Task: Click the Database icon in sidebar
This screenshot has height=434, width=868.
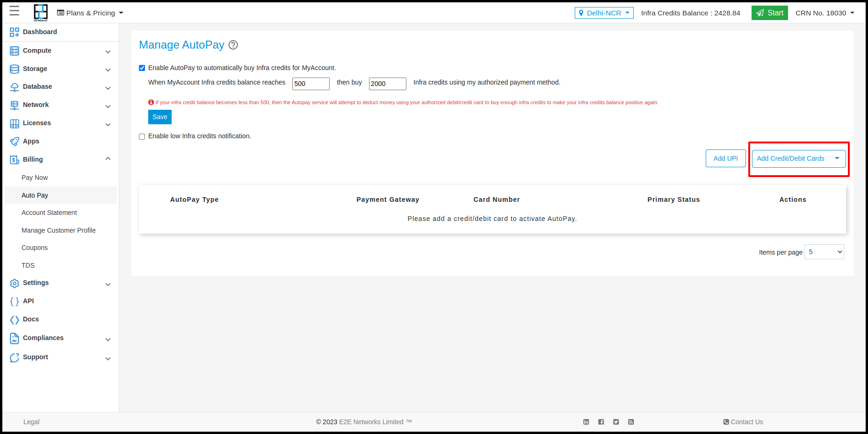Action: pyautogui.click(x=14, y=87)
